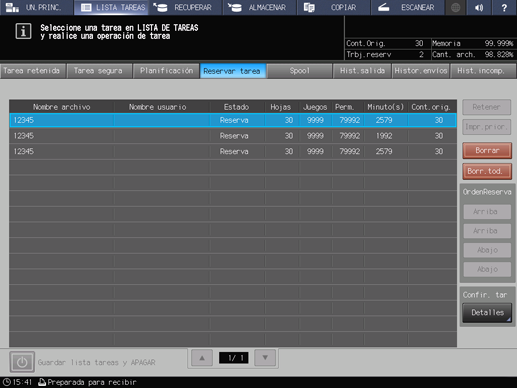Open the Hist.salida tab
Image resolution: width=517 pixels, height=388 pixels.
pos(362,71)
